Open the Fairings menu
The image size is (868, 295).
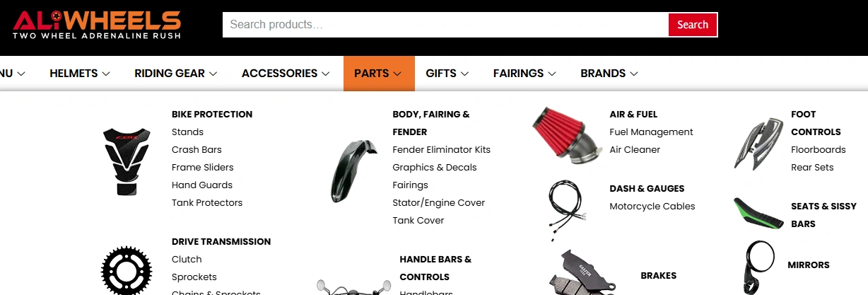point(524,74)
